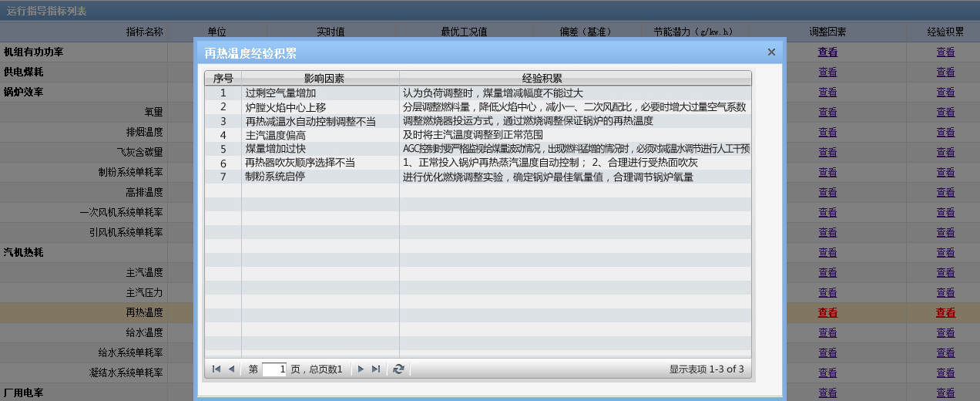Sort by the 序号 column header
This screenshot has height=401, width=980.
coord(223,78)
